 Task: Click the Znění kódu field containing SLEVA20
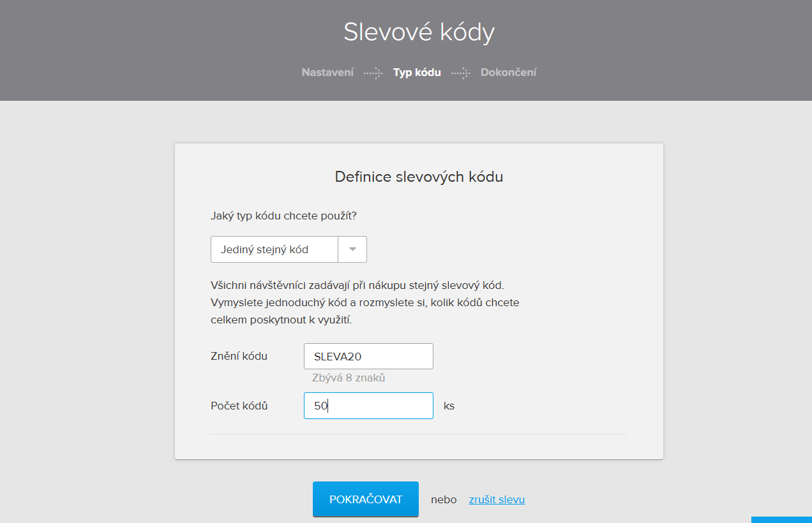368,356
